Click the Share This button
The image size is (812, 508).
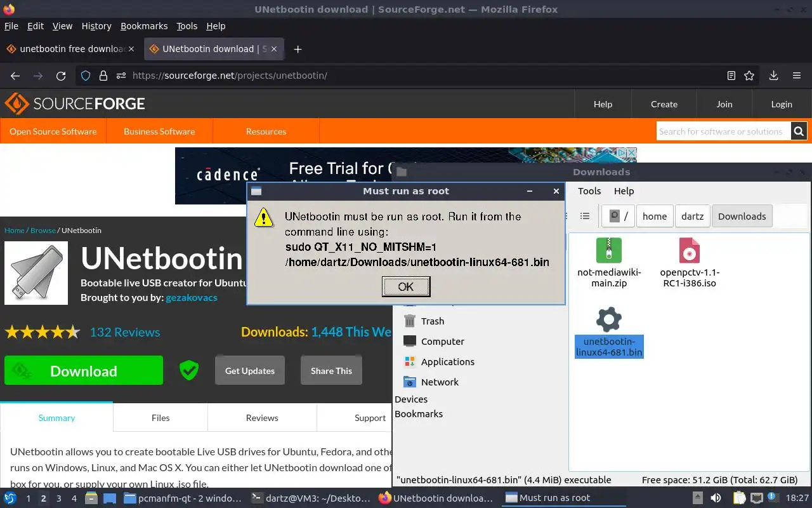coord(331,370)
